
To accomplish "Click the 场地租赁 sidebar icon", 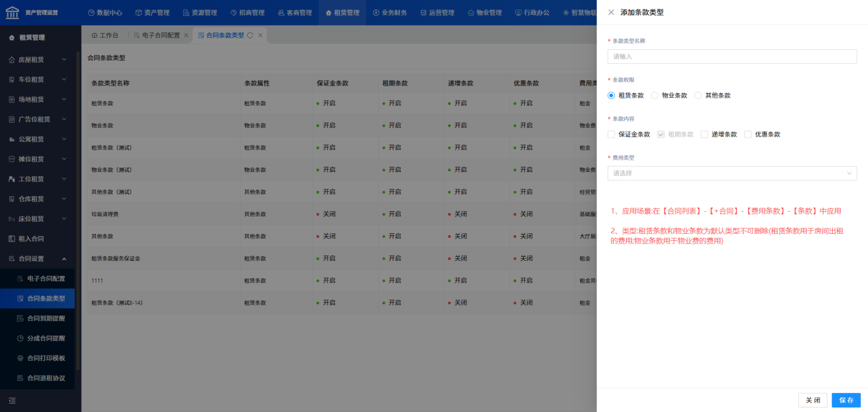I will click(x=12, y=100).
